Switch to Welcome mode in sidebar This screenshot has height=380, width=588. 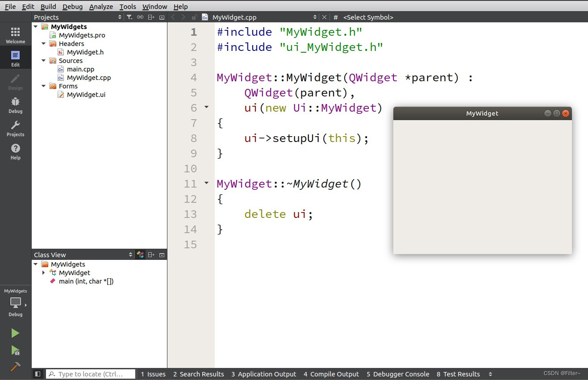(16, 35)
